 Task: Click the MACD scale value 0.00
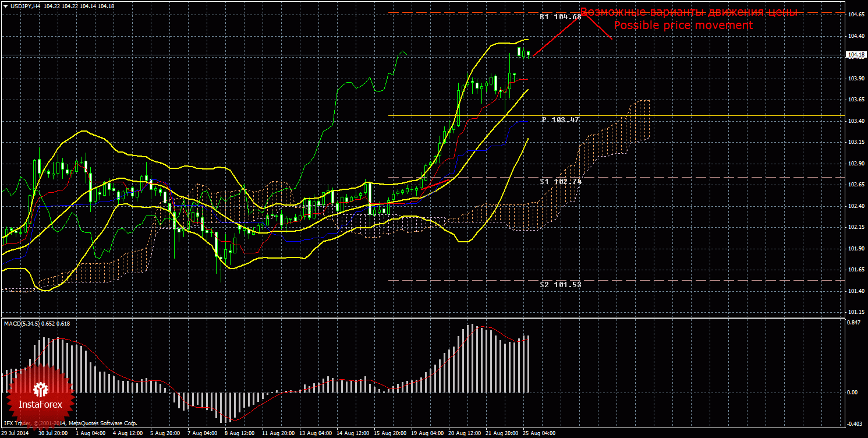pos(853,392)
